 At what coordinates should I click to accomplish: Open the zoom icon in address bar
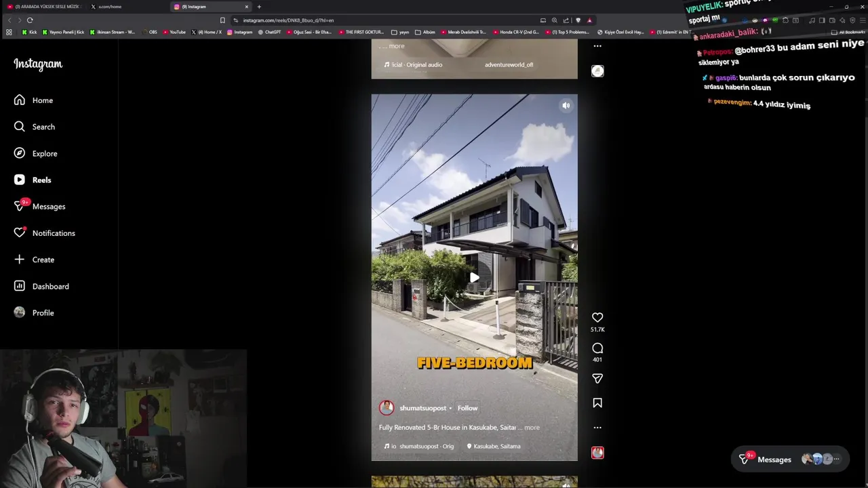coord(554,20)
